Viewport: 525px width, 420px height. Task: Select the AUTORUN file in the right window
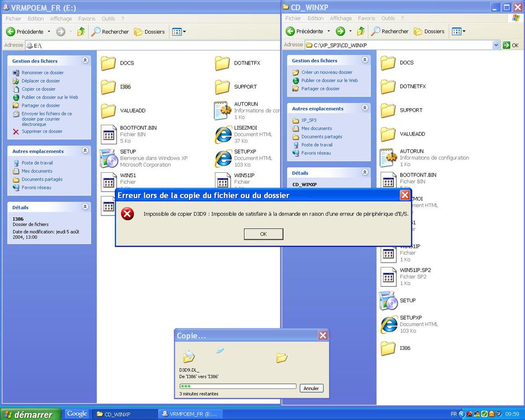[x=388, y=157]
